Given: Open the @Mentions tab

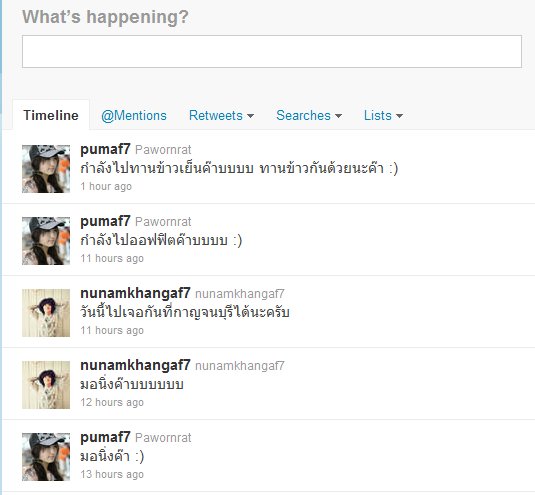Looking at the screenshot, I should [x=134, y=115].
